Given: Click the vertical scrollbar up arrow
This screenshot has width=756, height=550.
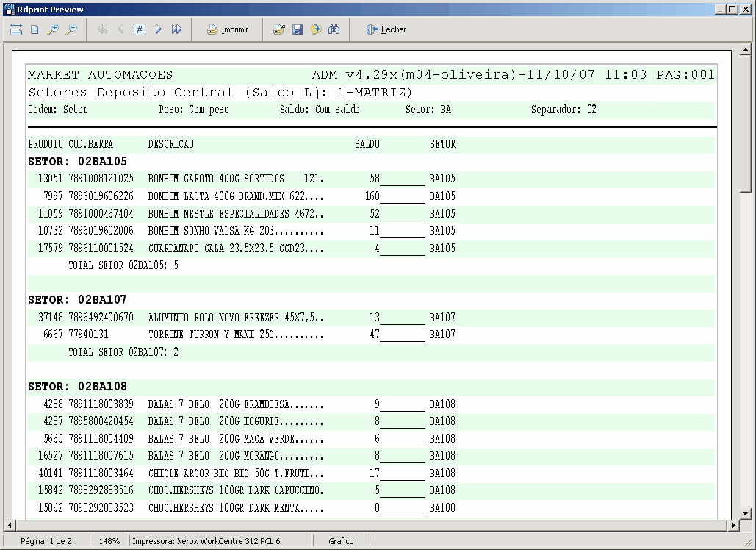Looking at the screenshot, I should pyautogui.click(x=745, y=50).
